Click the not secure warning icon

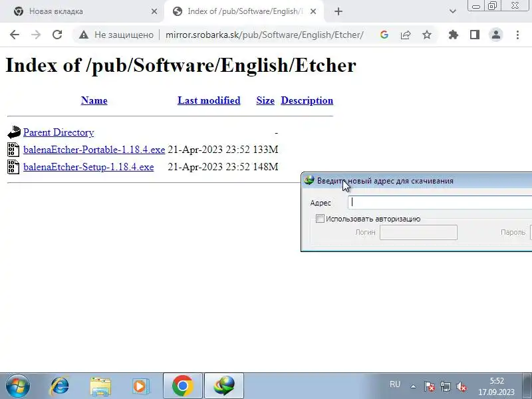click(84, 35)
